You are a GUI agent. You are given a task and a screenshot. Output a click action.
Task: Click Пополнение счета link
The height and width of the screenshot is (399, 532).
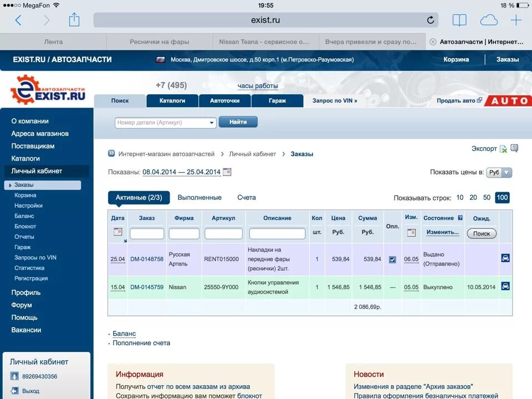[x=141, y=343]
